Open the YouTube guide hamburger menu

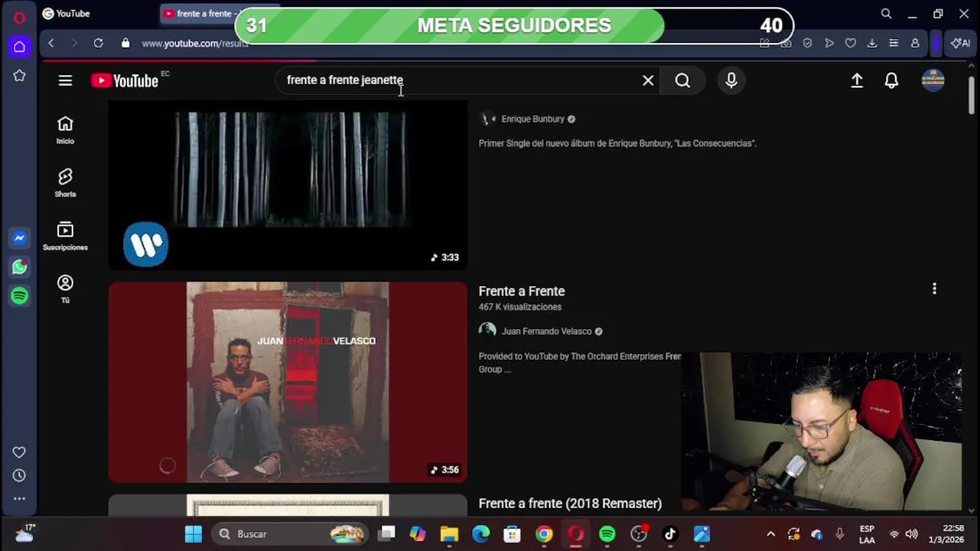point(65,80)
